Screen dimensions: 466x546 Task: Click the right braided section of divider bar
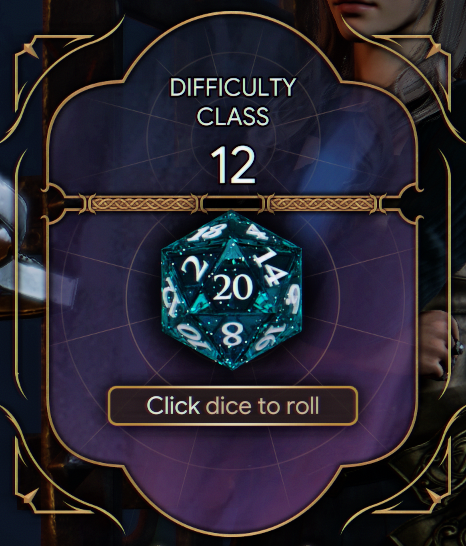tap(323, 203)
